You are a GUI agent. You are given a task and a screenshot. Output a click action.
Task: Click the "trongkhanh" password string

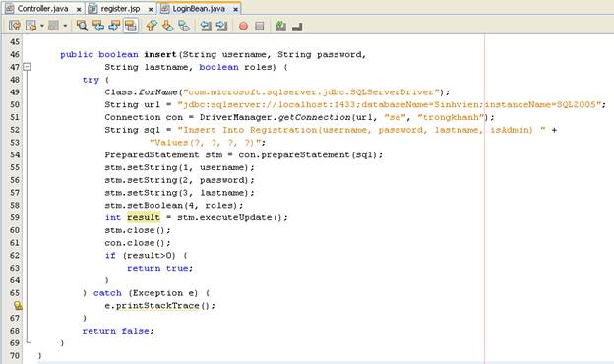click(x=451, y=117)
